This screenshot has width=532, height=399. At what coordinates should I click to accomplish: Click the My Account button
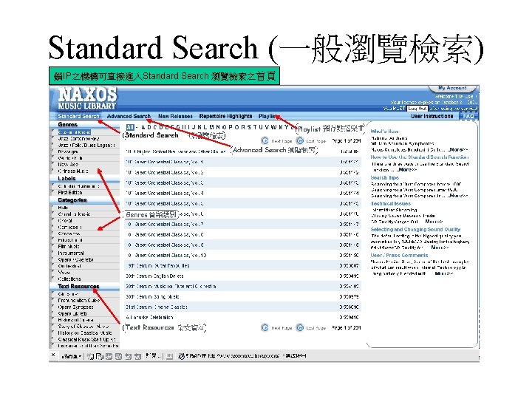[452, 88]
